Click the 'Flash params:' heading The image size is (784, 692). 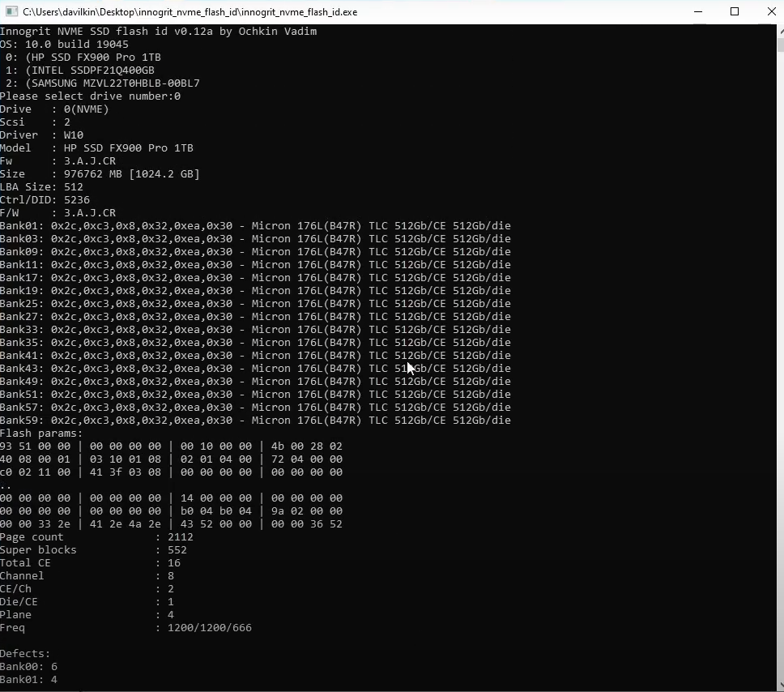click(41, 434)
